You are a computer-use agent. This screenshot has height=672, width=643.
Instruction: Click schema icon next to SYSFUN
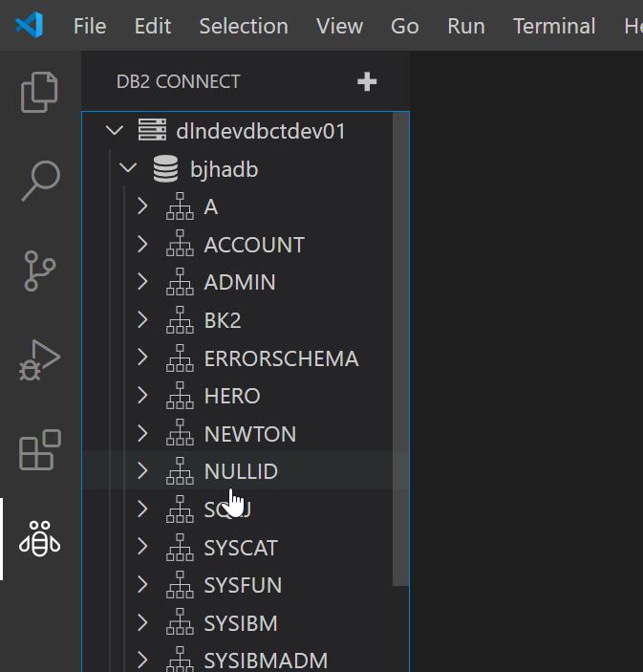click(180, 585)
